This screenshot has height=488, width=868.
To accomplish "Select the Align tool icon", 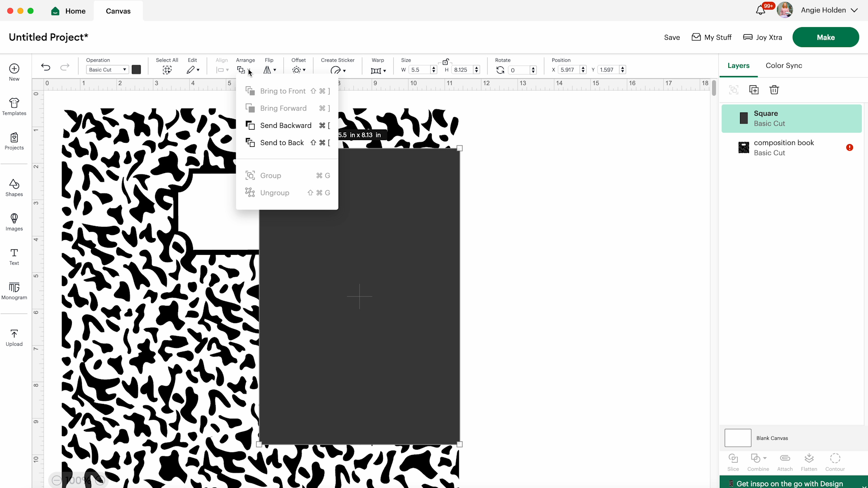I will point(221,70).
